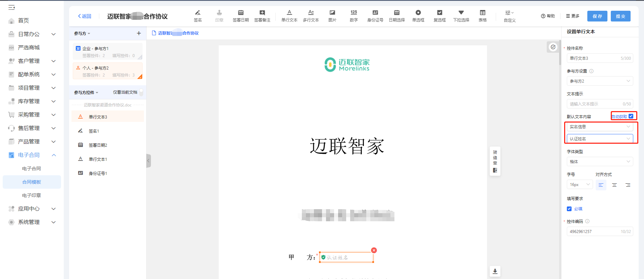This screenshot has height=279, width=644.
Task: Expand the 客户管理 menu
Action: [32, 61]
